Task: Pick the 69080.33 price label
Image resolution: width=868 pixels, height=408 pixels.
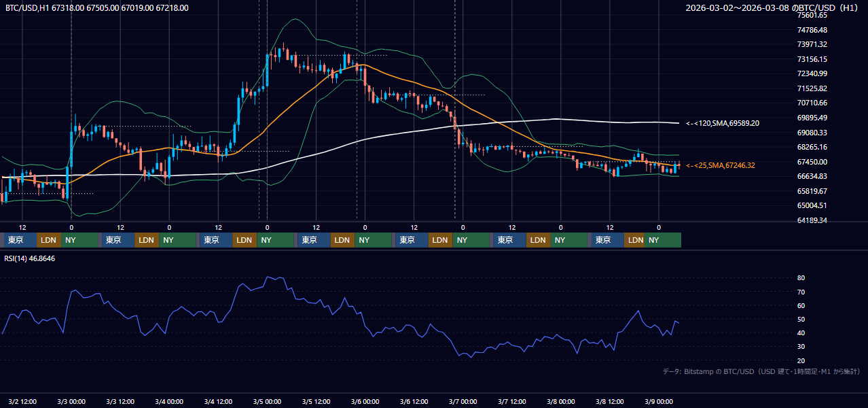Action: tap(812, 133)
